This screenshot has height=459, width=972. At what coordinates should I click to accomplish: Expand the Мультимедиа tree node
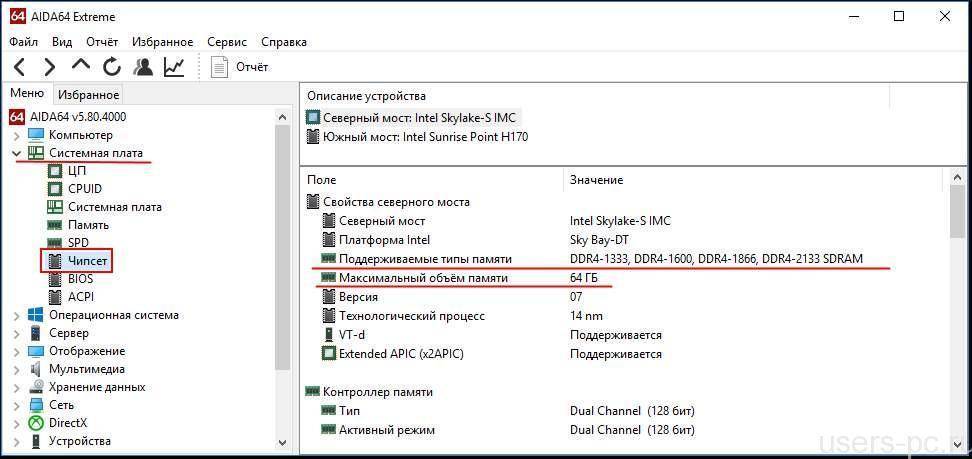coord(16,369)
